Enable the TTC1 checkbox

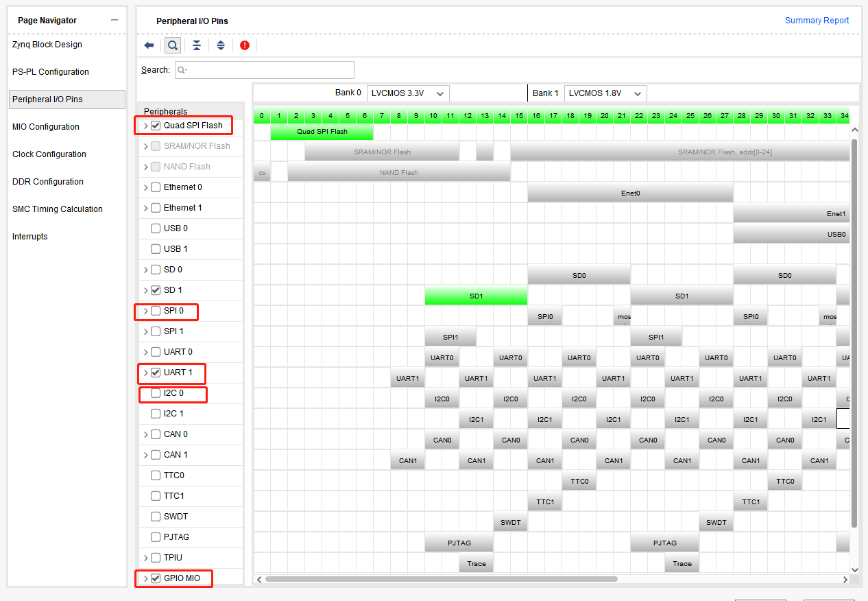pos(156,496)
